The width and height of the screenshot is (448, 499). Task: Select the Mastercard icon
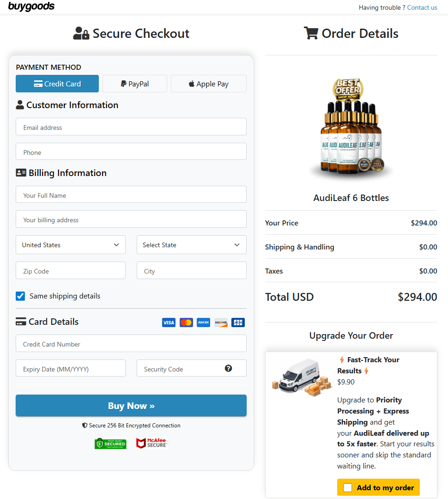click(186, 322)
